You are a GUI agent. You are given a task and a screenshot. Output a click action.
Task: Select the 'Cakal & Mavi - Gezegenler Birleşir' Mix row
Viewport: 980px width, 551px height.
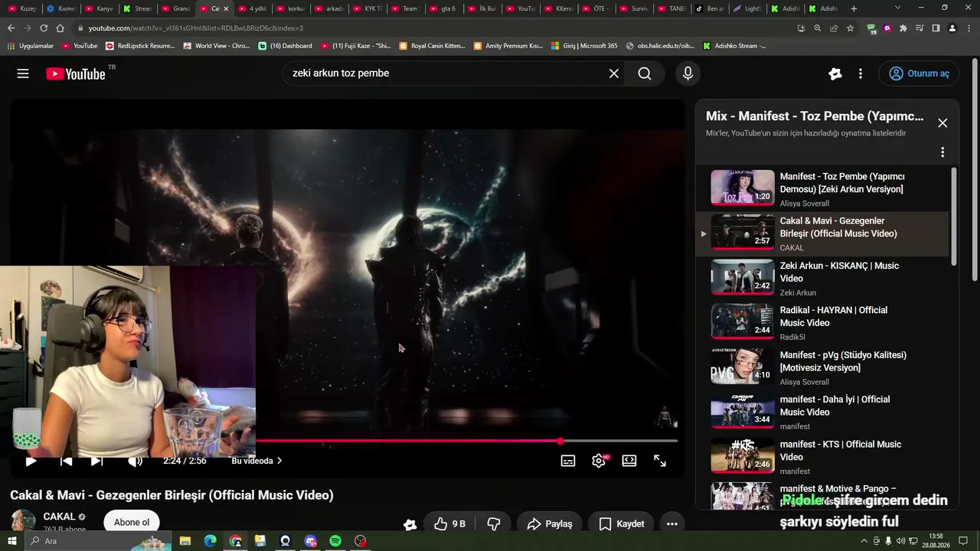[x=822, y=233]
